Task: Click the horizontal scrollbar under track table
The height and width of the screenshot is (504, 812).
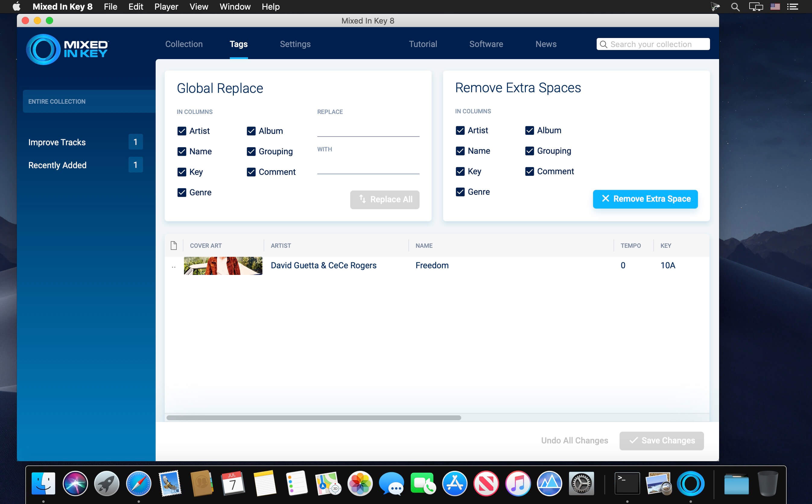Action: click(313, 418)
